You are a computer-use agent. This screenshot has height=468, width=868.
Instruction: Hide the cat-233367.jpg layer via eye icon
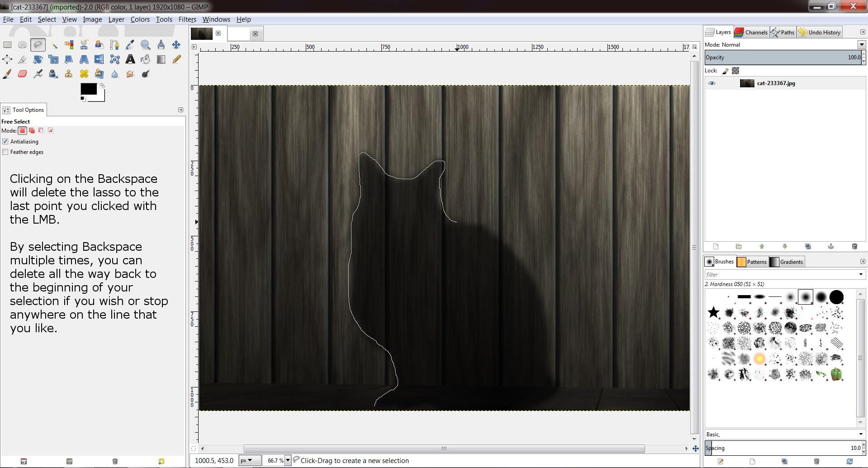click(711, 83)
